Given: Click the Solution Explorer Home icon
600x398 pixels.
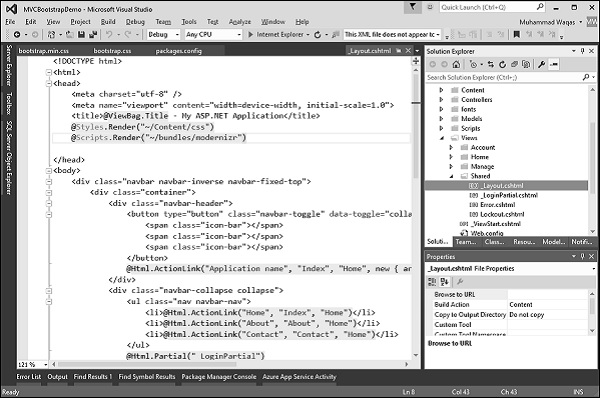Looking at the screenshot, I should click(456, 64).
